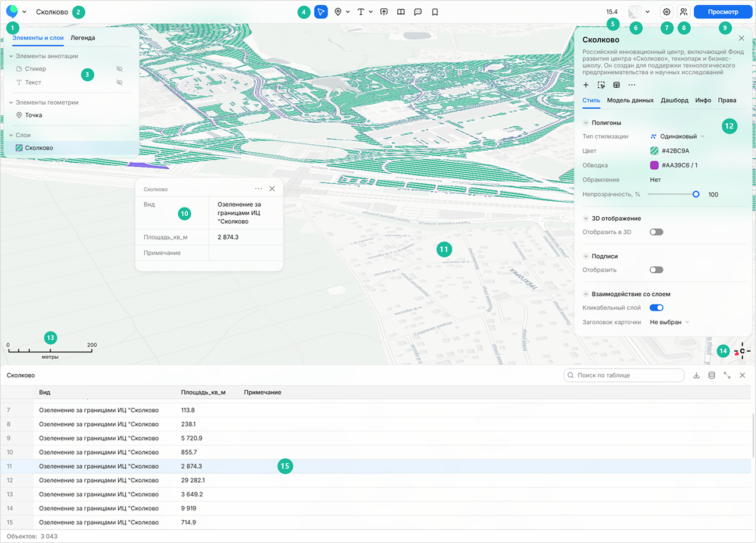Click the compass to reset map orientation
This screenshot has width=756, height=543.
(742, 351)
